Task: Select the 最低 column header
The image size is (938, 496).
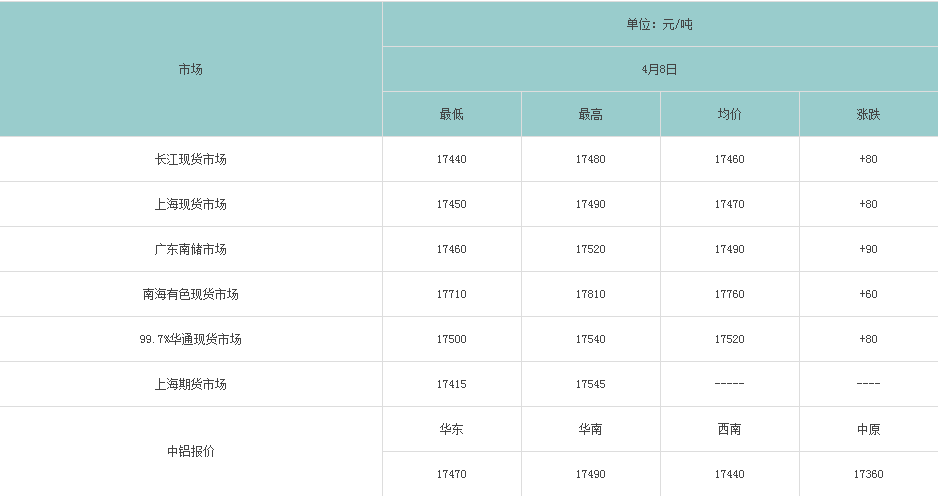Action: tap(451, 114)
